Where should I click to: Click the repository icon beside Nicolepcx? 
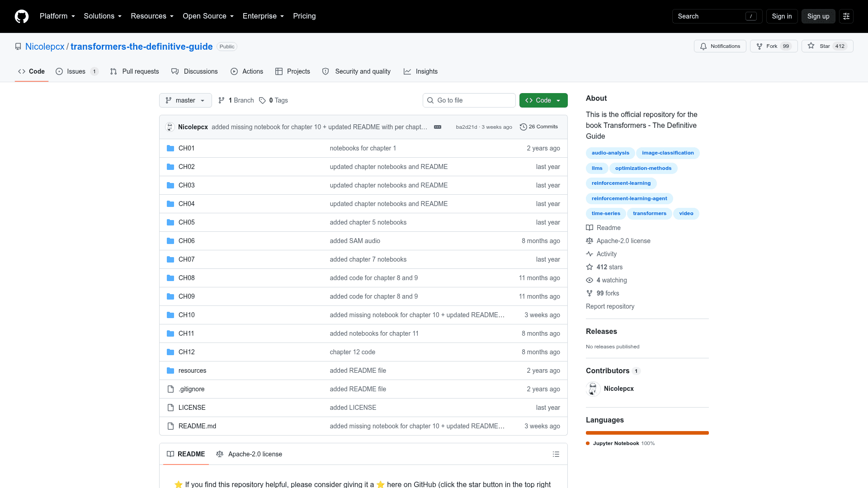[x=18, y=47]
